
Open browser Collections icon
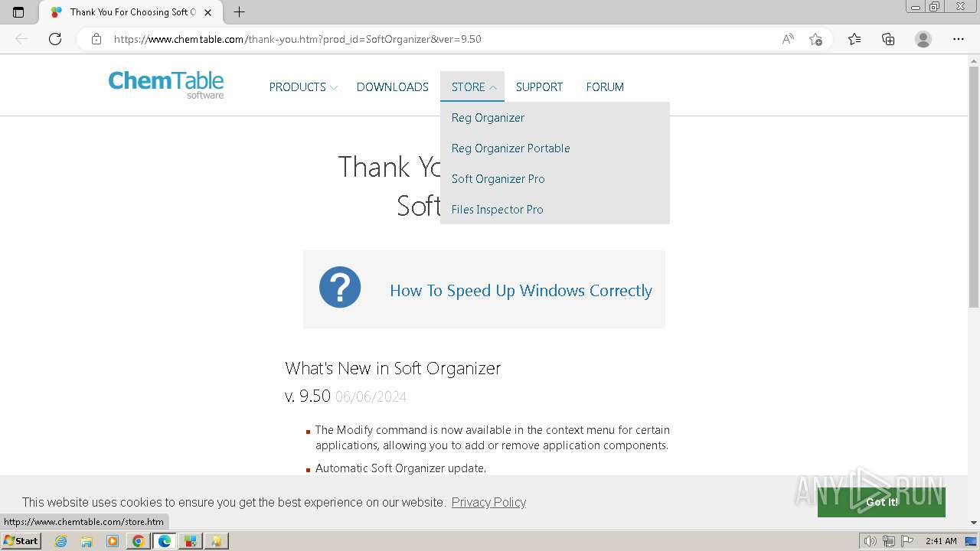point(888,39)
